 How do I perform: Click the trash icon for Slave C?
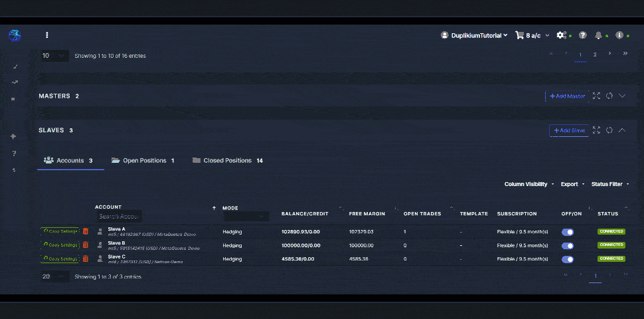pyautogui.click(x=86, y=259)
